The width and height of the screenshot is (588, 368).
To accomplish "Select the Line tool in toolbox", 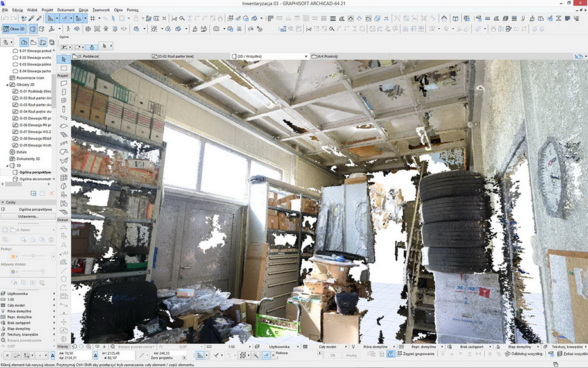I will (64, 270).
